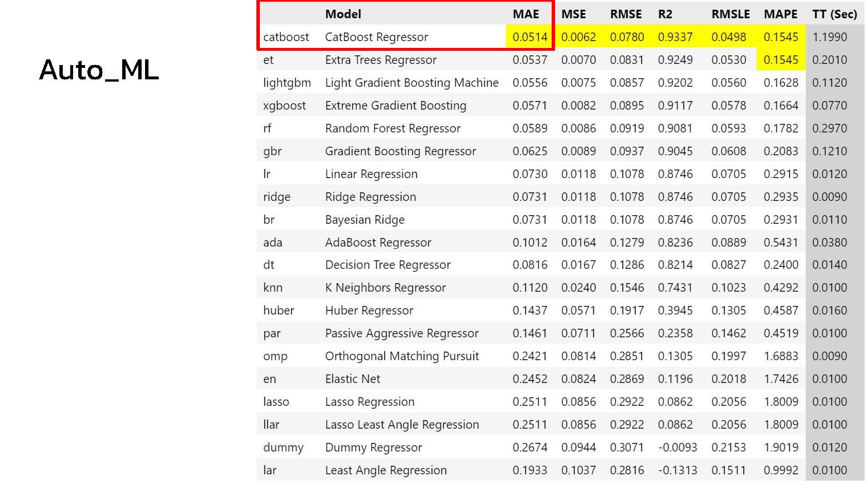Click the Dummy Regressor model name
The height and width of the screenshot is (488, 868).
pyautogui.click(x=373, y=447)
